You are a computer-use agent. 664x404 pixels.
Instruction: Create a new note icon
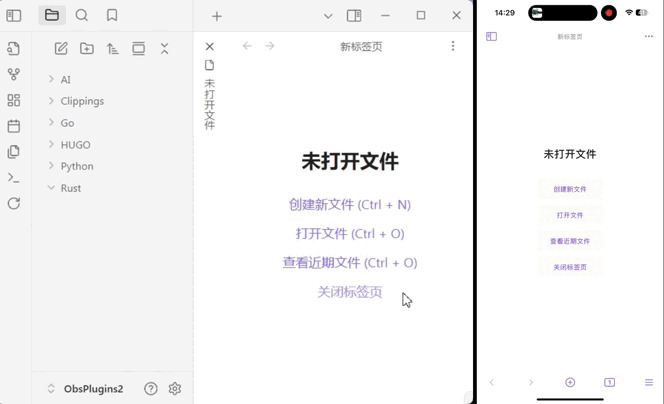click(61, 49)
